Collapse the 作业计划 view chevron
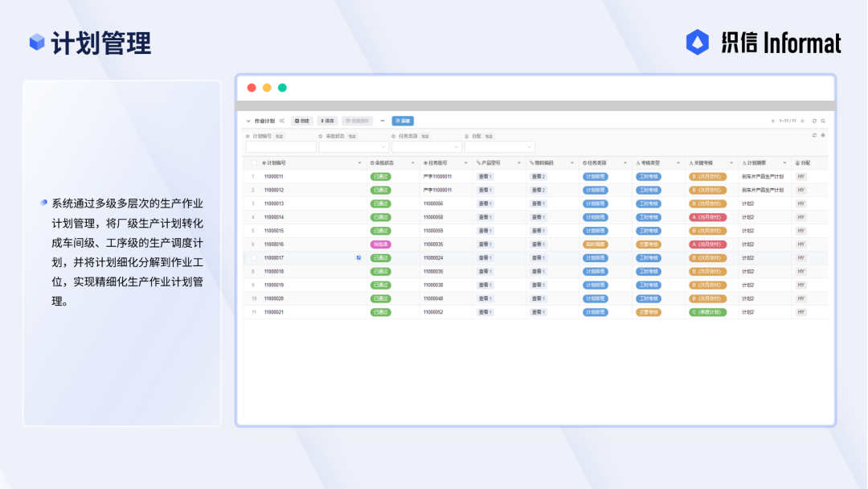The image size is (868, 489). [x=248, y=121]
